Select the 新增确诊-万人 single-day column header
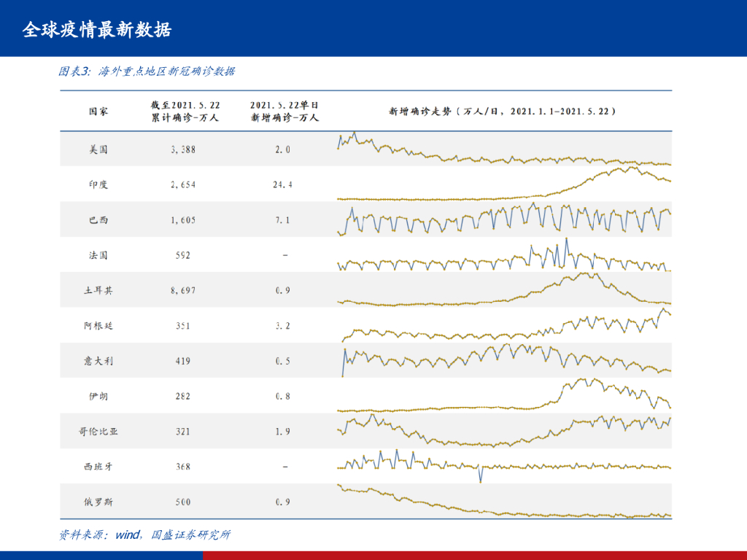 [284, 112]
